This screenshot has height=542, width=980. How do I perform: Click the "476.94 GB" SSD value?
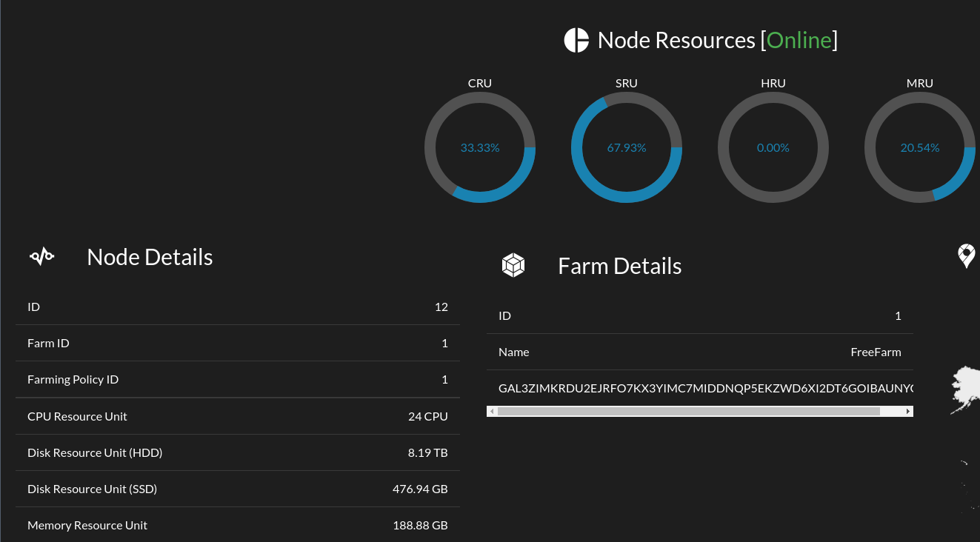click(420, 489)
